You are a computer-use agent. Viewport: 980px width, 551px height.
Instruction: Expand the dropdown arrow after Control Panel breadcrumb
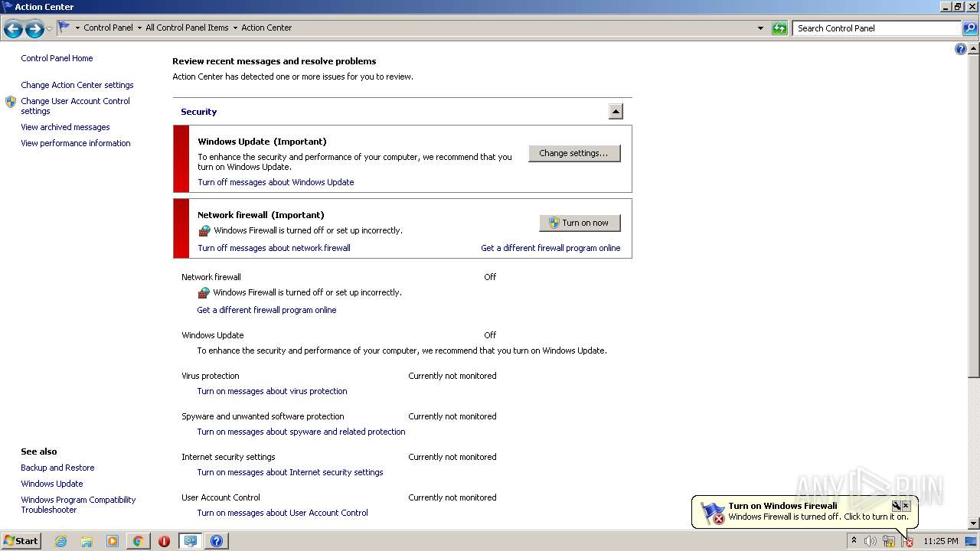(139, 28)
